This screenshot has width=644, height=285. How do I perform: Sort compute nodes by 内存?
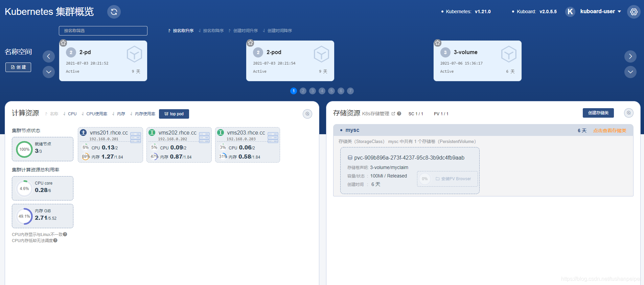[119, 114]
